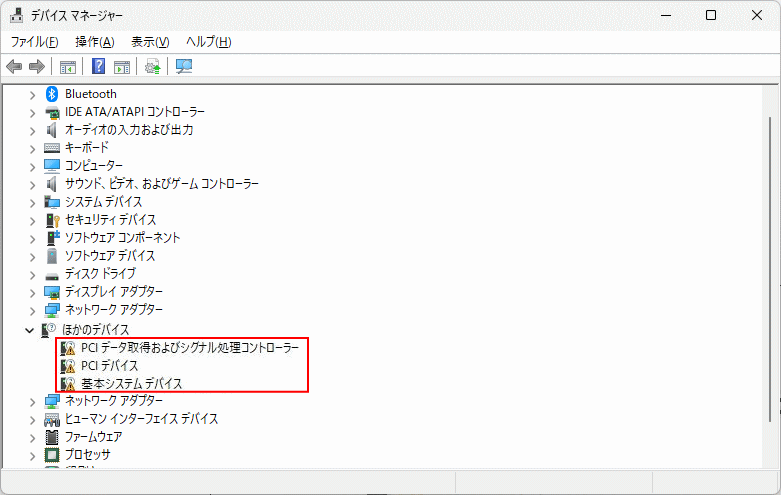Image resolution: width=781 pixels, height=495 pixels.
Task: Select the PCI デバイス entry
Action: 110,366
